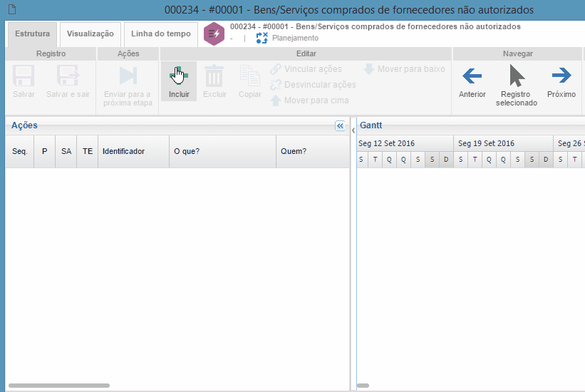The height and width of the screenshot is (392, 585).
Task: Click Mover para baixo button
Action: (404, 69)
